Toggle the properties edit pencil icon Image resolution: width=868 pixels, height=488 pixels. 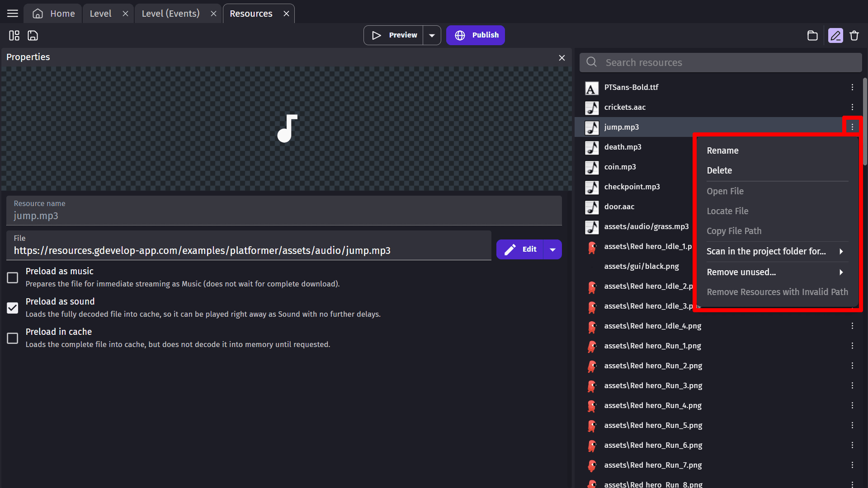click(835, 35)
